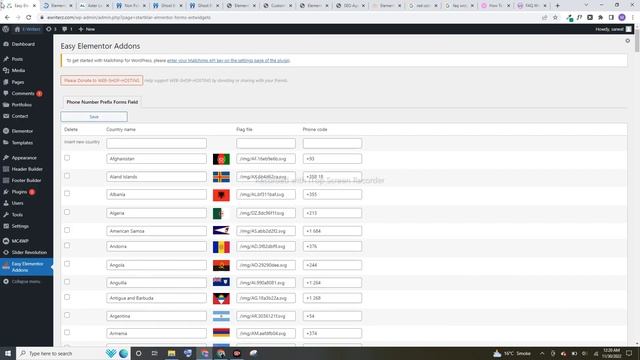Open Portfolios in the sidebar
640x360 pixels.
[x=21, y=105]
